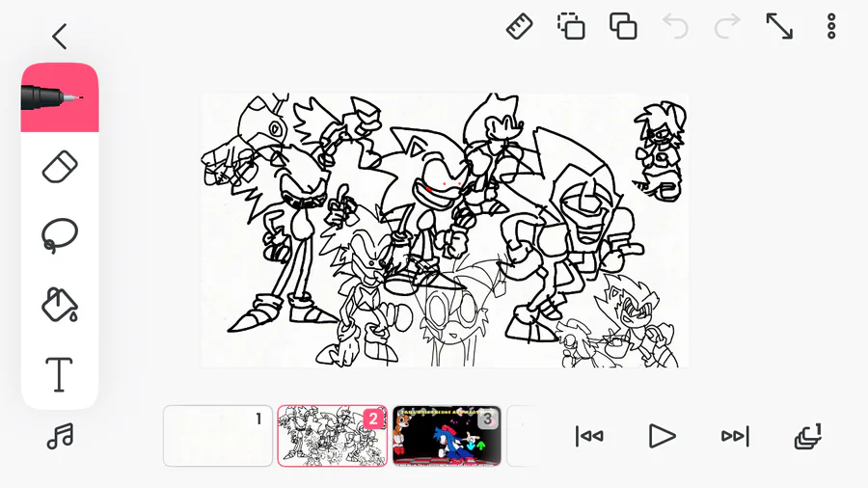Select the paint bucket fill tool
The width and height of the screenshot is (868, 488).
tap(60, 305)
